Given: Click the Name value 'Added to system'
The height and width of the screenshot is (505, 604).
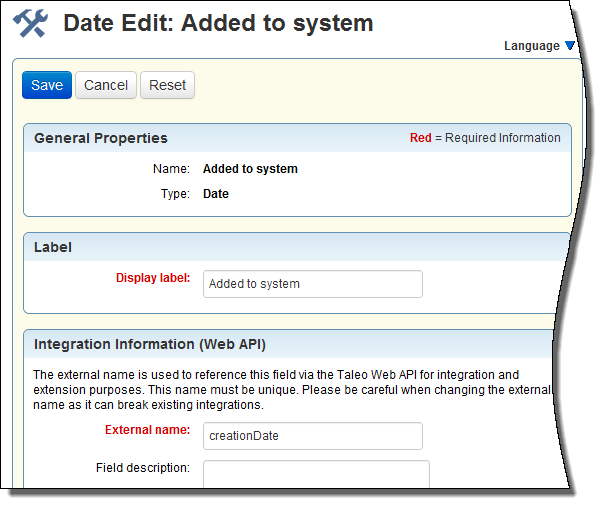Looking at the screenshot, I should [250, 169].
